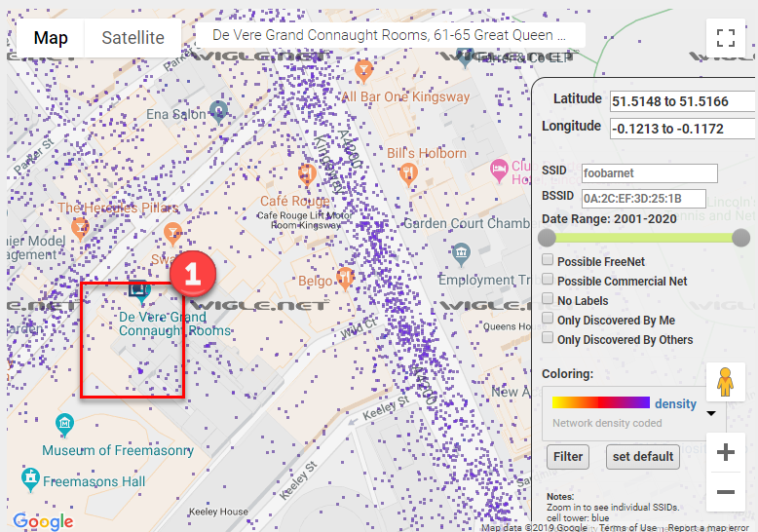
Task: Click the Freemasons Hall landmark marker
Action: 30,478
